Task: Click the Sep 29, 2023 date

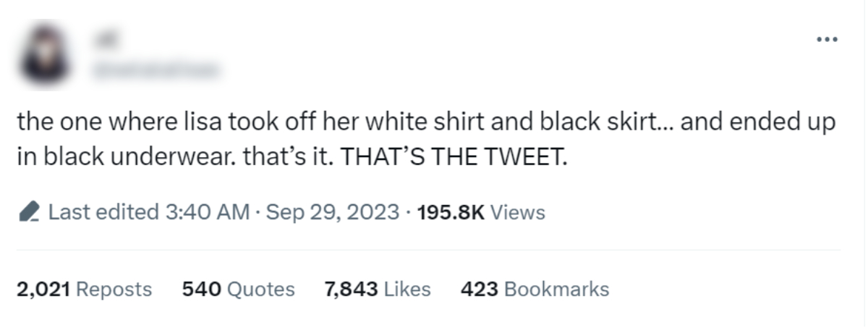Action: 332,212
